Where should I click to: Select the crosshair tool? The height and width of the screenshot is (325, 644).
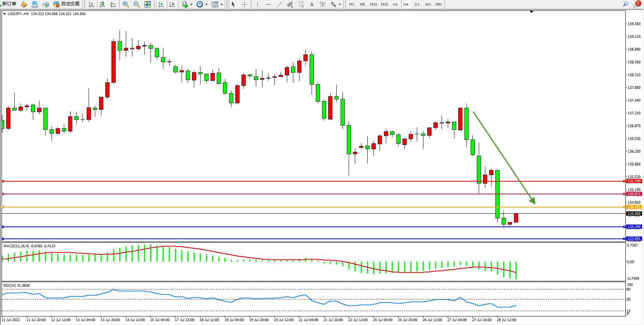click(245, 4)
